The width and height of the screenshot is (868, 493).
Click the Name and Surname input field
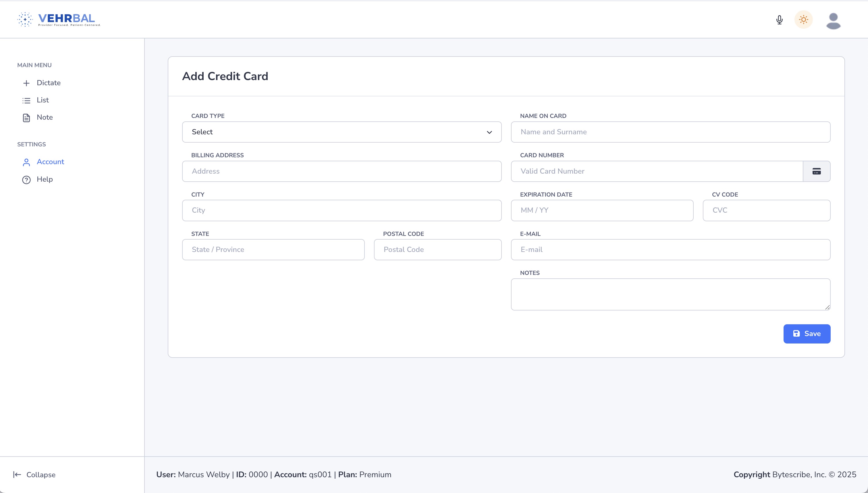(x=670, y=132)
